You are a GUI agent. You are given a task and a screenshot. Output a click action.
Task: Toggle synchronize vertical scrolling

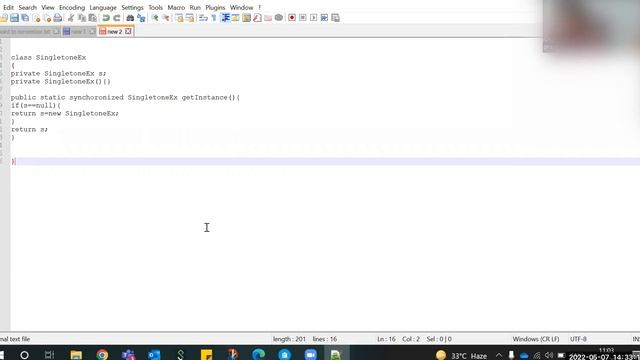pos(179,18)
